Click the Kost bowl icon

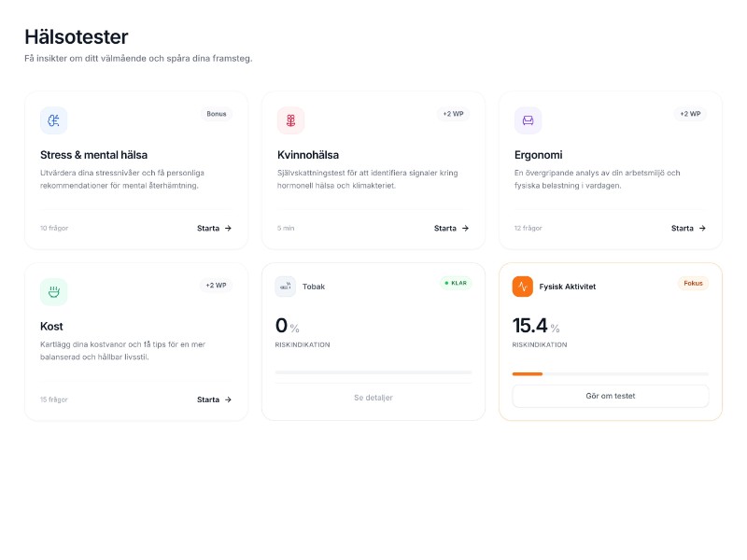[54, 291]
